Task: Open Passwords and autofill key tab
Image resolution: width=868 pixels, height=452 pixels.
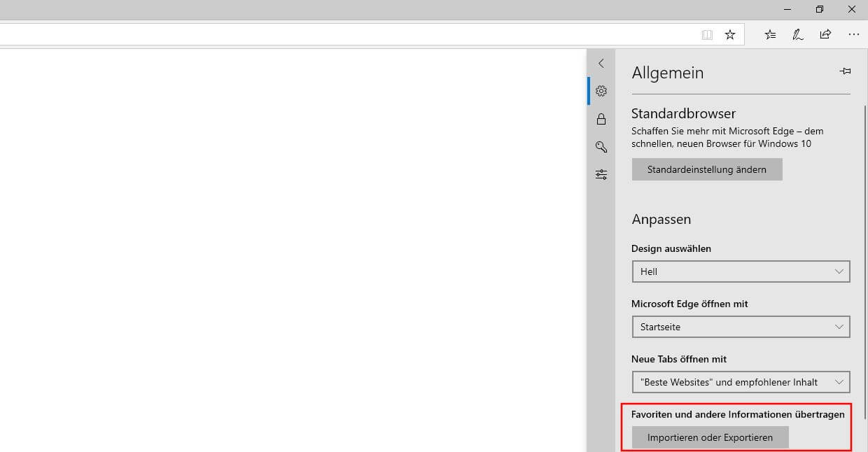Action: tap(601, 147)
